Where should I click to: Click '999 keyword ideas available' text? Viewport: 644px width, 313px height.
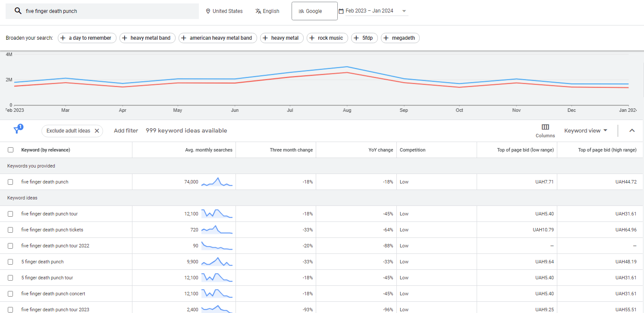186,130
